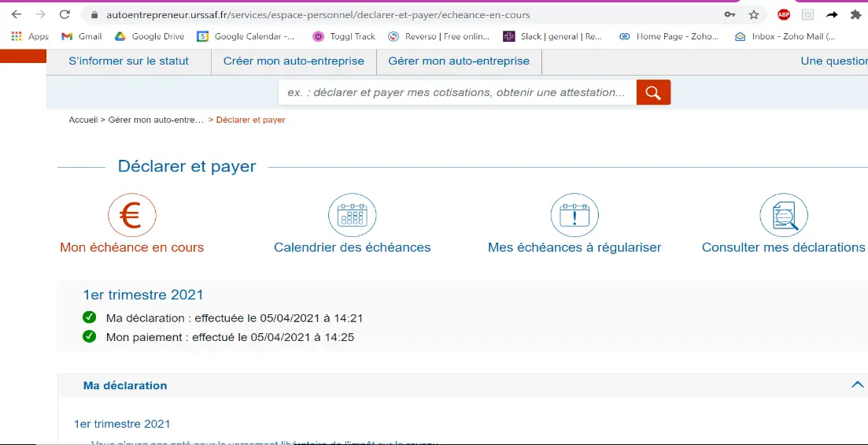
Task: Click the green check next to Ma déclaration
Action: click(89, 317)
